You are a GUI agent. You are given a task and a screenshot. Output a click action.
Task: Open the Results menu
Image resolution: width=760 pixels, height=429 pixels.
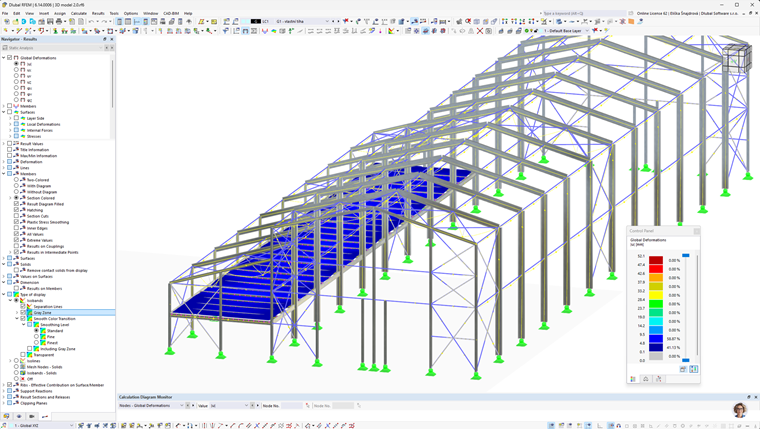click(x=98, y=14)
